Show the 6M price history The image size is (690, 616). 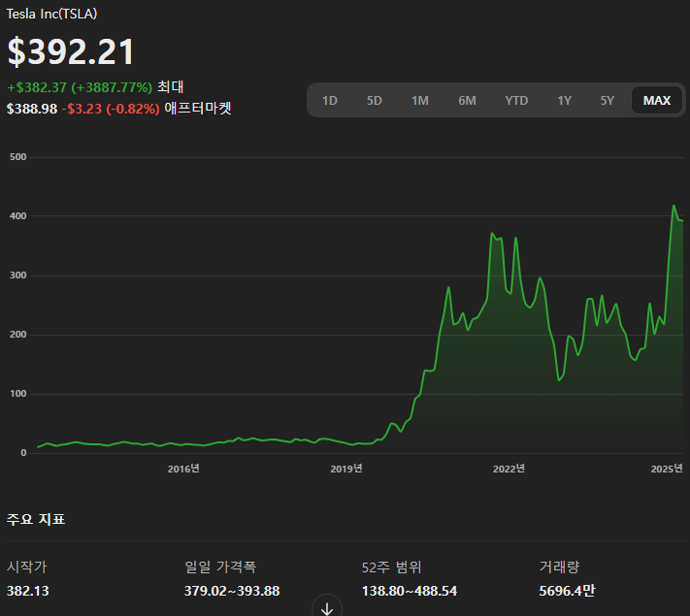click(x=467, y=100)
